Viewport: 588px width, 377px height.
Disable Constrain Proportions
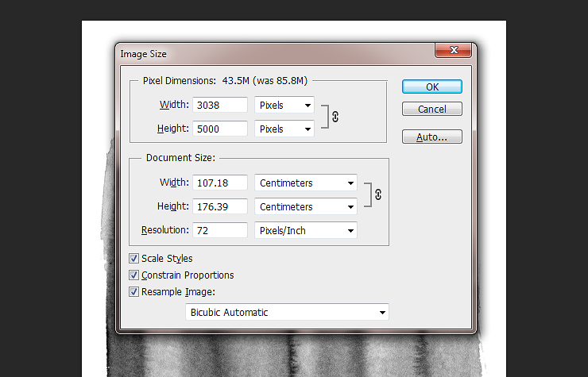click(133, 275)
